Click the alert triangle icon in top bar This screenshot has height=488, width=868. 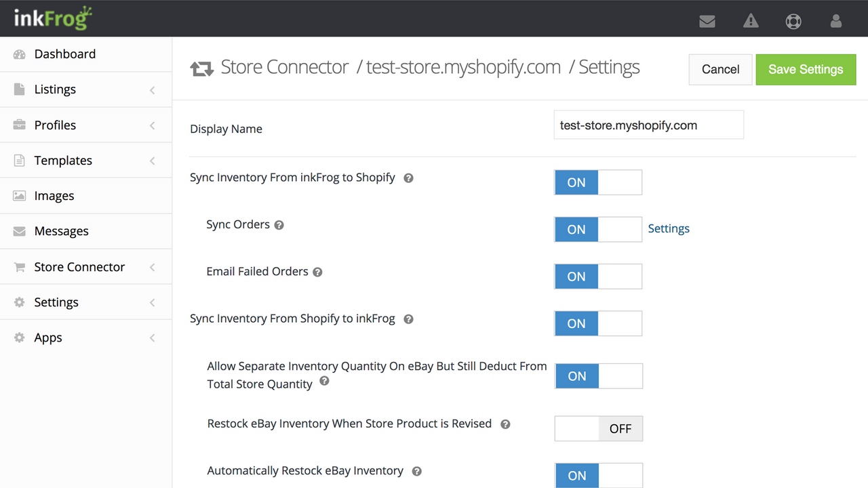(x=750, y=21)
